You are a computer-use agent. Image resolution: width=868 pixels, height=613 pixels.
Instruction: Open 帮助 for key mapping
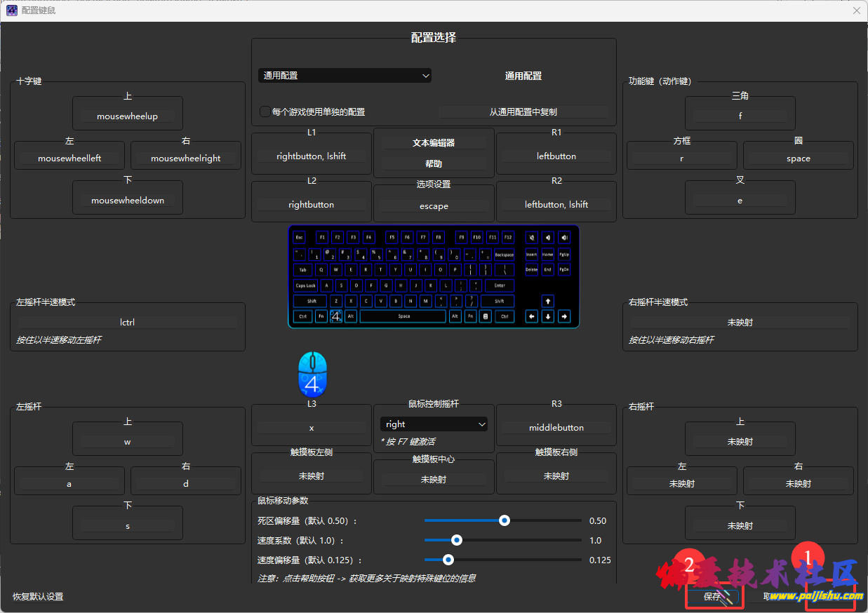[x=433, y=163]
